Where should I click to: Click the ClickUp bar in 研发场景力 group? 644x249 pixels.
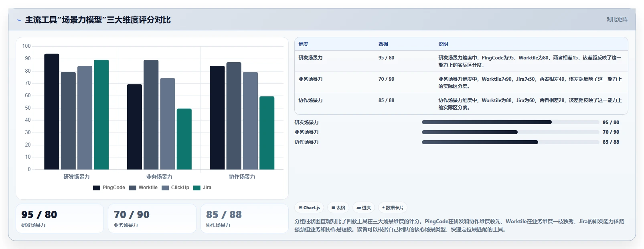click(x=85, y=118)
